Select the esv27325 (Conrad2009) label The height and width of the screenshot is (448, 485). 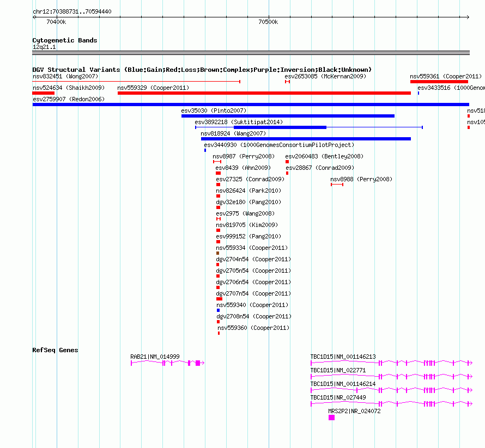point(250,179)
